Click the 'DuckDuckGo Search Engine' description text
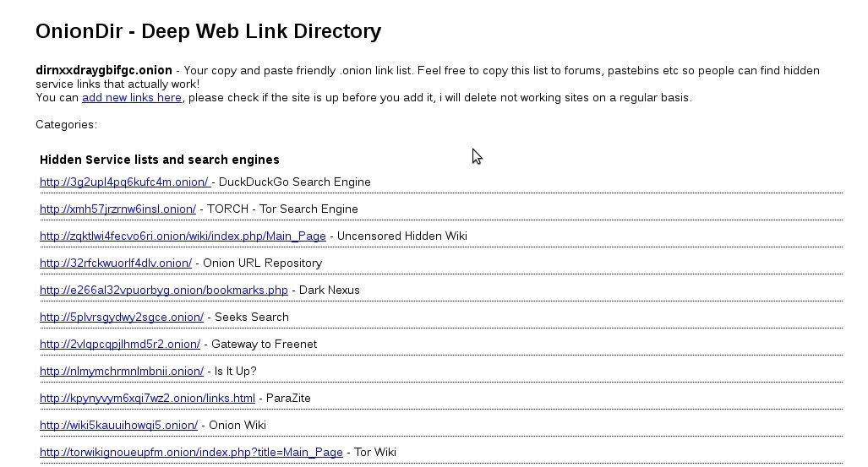868x467 pixels. point(294,182)
